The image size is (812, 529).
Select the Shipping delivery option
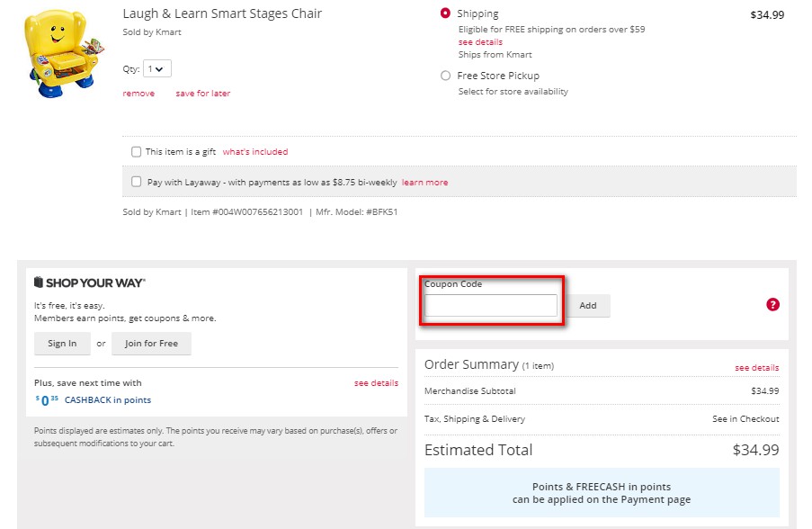click(445, 13)
